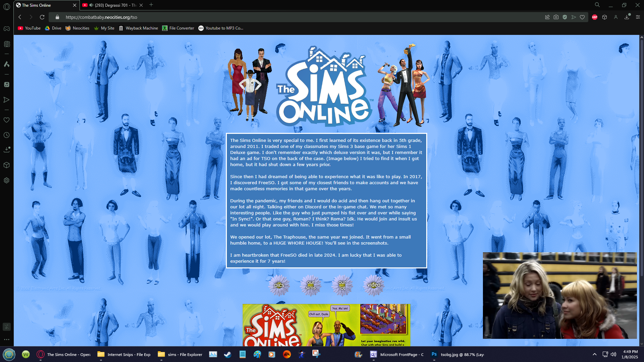Show hidden icons in system tray
The height and width of the screenshot is (362, 644).
coord(594,354)
